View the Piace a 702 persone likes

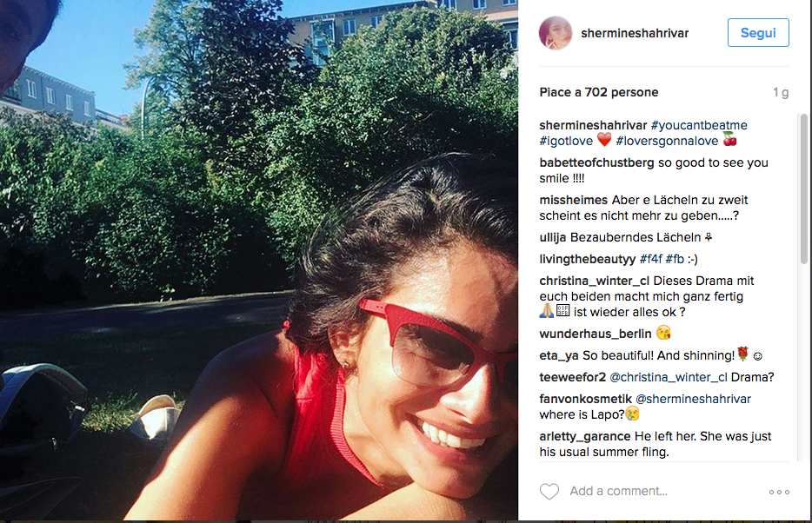click(599, 92)
